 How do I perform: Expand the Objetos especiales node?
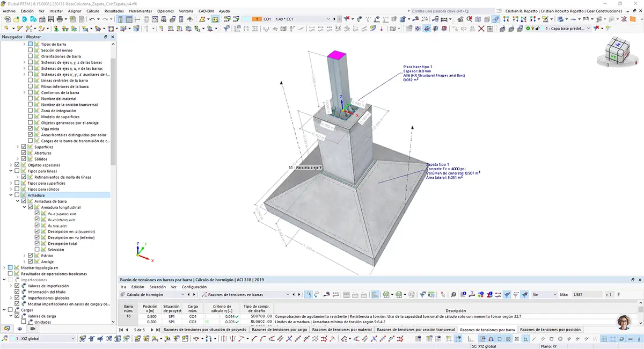[11, 165]
